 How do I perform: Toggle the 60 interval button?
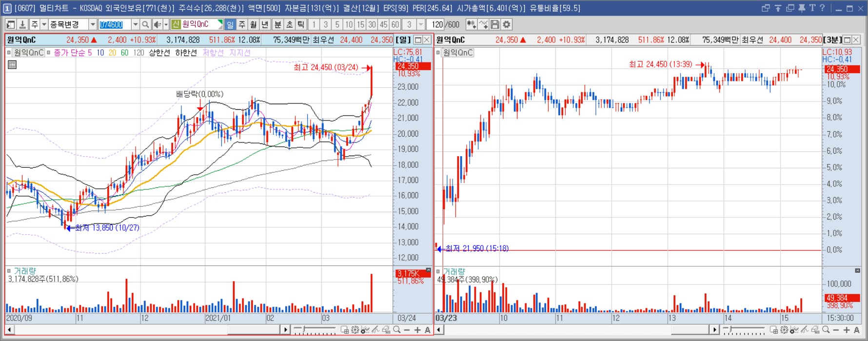[395, 24]
